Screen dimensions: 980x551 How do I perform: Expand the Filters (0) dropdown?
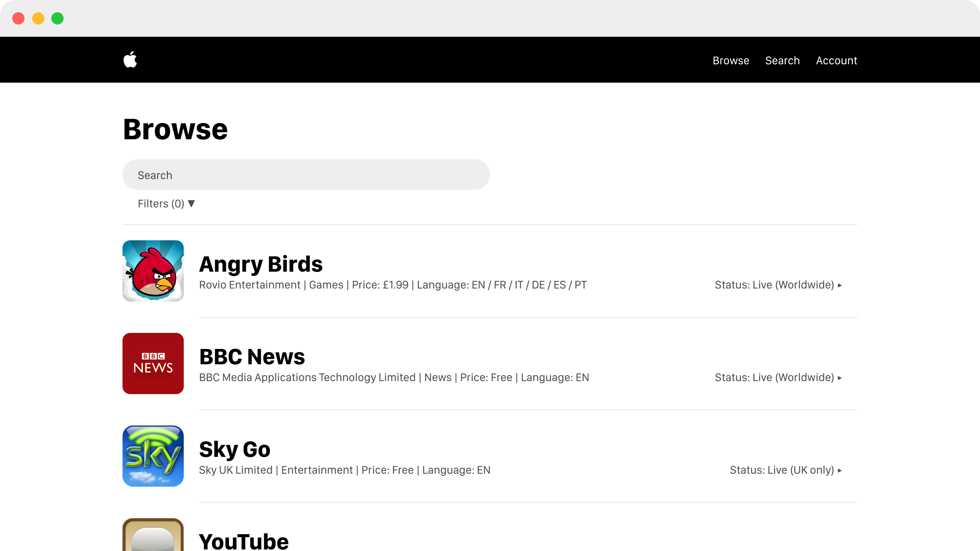pyautogui.click(x=167, y=204)
